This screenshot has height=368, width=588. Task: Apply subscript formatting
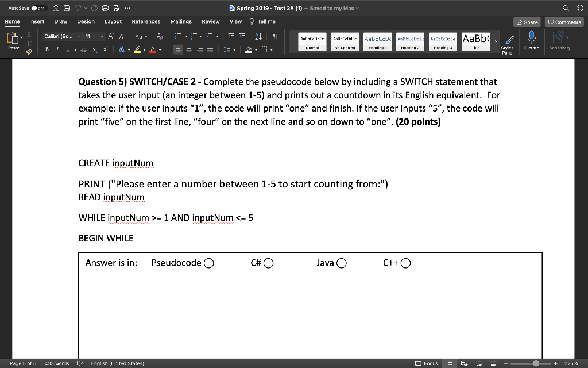click(95, 49)
